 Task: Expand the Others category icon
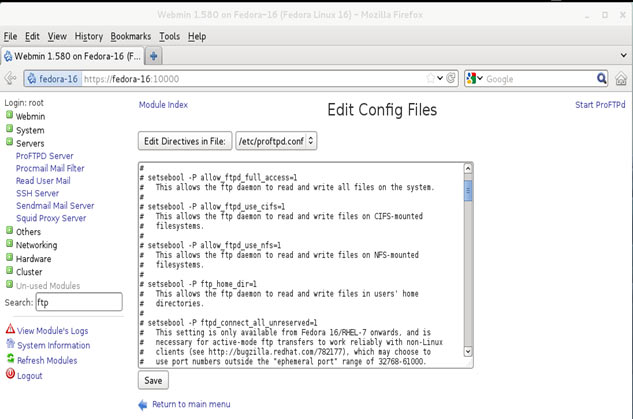click(9, 230)
